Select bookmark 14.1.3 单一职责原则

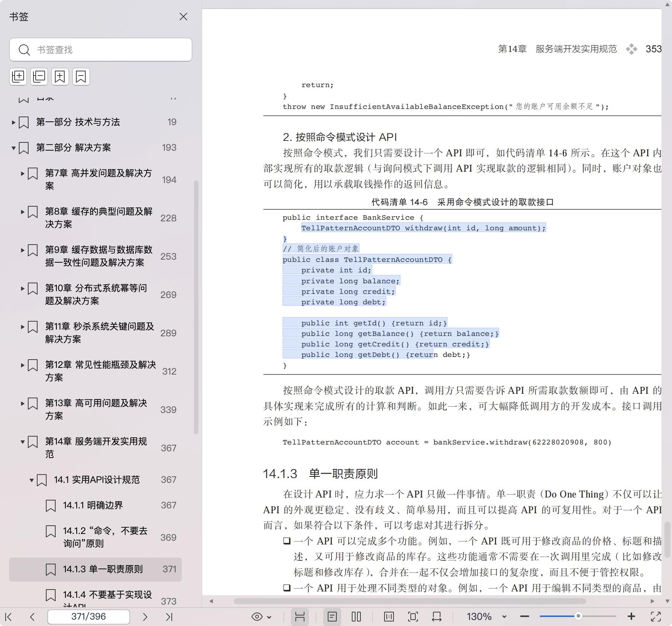[x=95, y=569]
